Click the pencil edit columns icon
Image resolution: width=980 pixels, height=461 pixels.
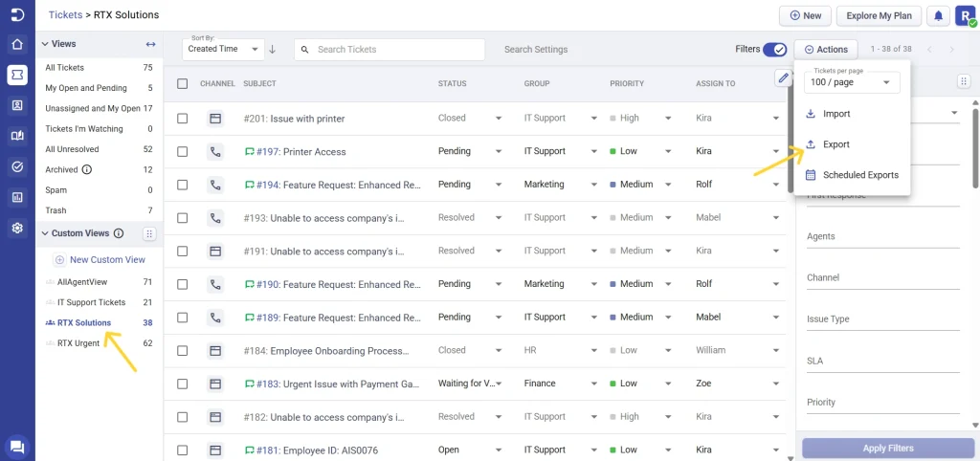783,78
